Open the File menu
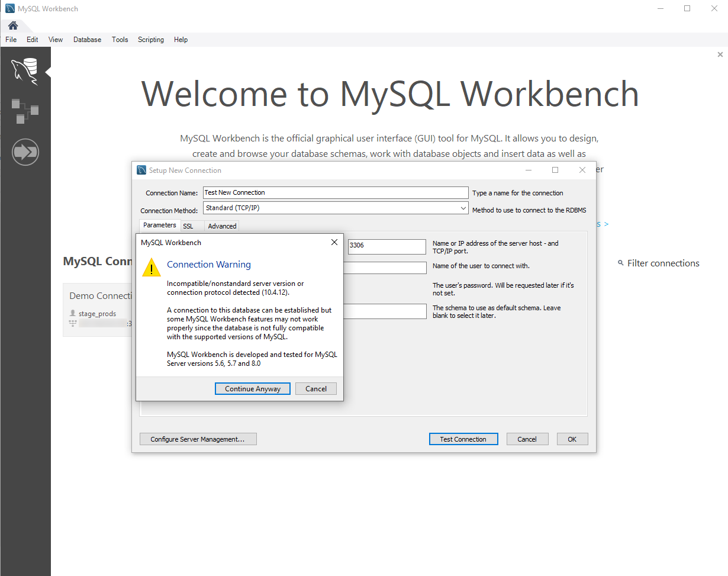This screenshot has width=728, height=576. (x=11, y=40)
